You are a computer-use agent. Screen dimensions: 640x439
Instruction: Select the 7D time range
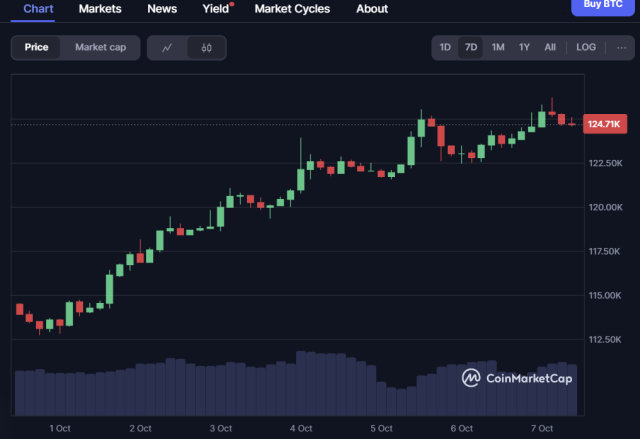(x=471, y=47)
